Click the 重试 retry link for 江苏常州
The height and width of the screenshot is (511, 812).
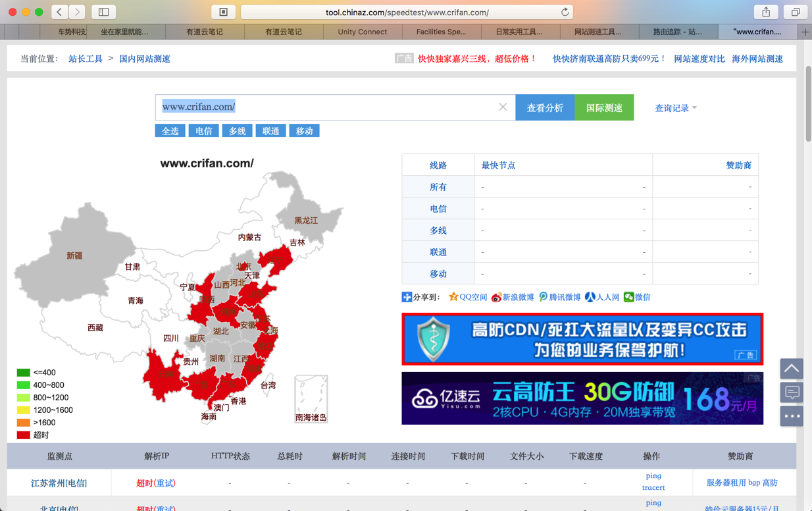pos(165,483)
